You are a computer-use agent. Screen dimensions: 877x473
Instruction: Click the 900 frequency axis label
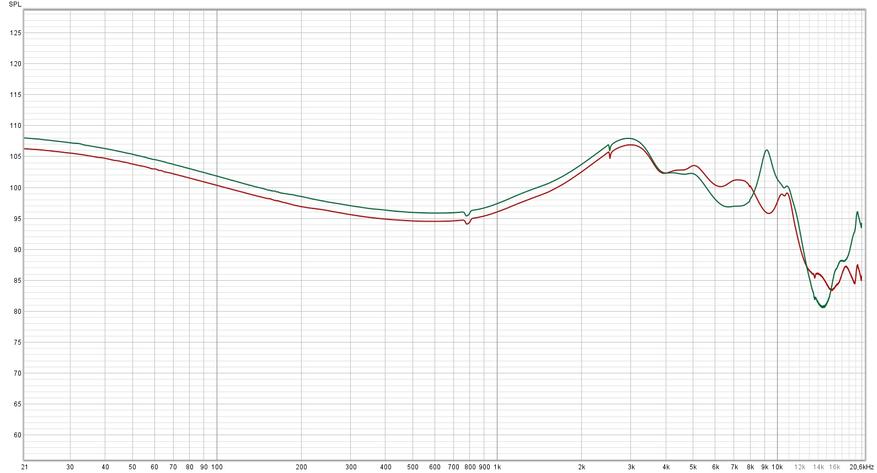(x=484, y=467)
